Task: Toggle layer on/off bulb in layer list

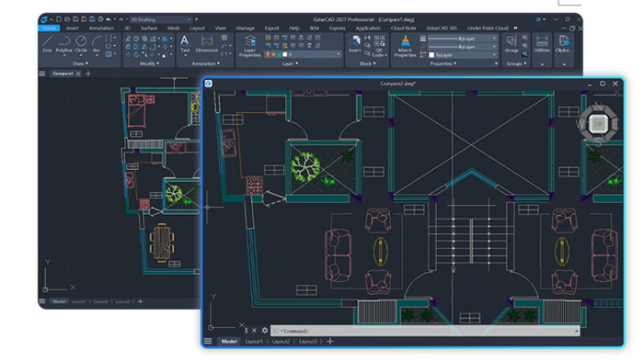Action: [268, 54]
